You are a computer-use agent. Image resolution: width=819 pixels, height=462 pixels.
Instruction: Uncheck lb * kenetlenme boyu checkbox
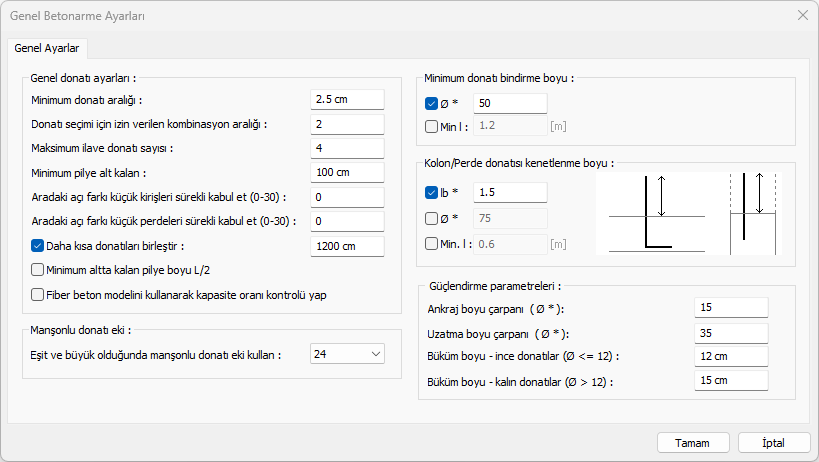(x=432, y=193)
